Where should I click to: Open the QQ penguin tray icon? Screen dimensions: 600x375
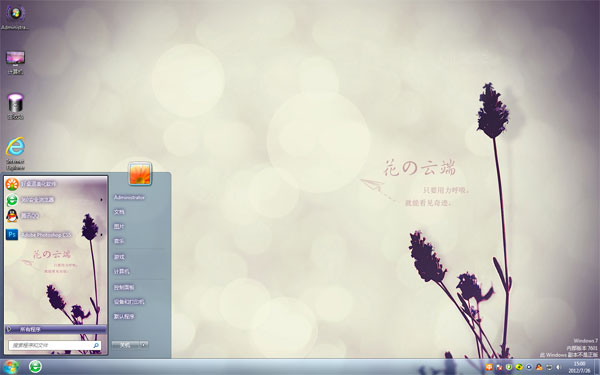(539, 367)
